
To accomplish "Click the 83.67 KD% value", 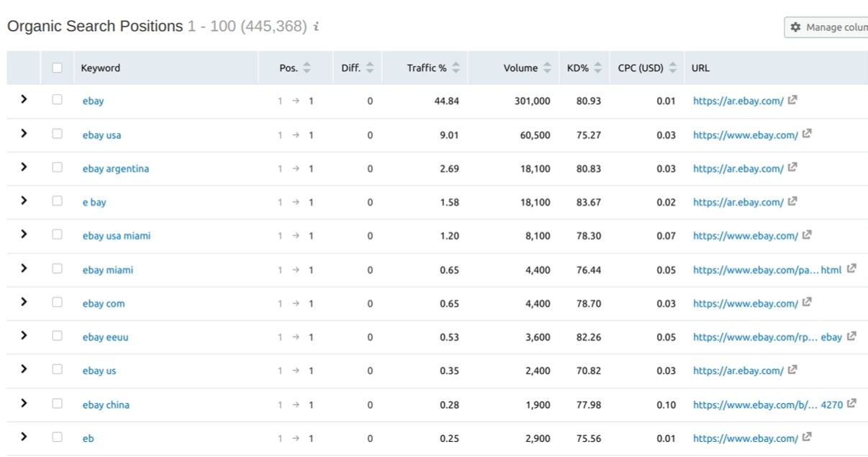I will click(589, 202).
